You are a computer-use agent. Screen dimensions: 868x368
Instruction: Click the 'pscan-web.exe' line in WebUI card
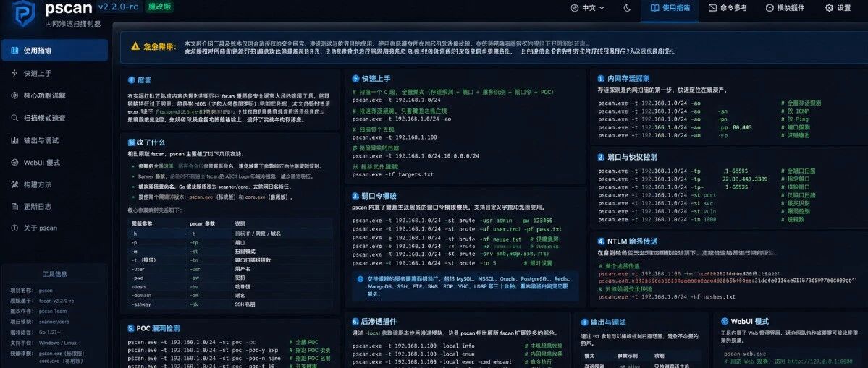click(744, 354)
